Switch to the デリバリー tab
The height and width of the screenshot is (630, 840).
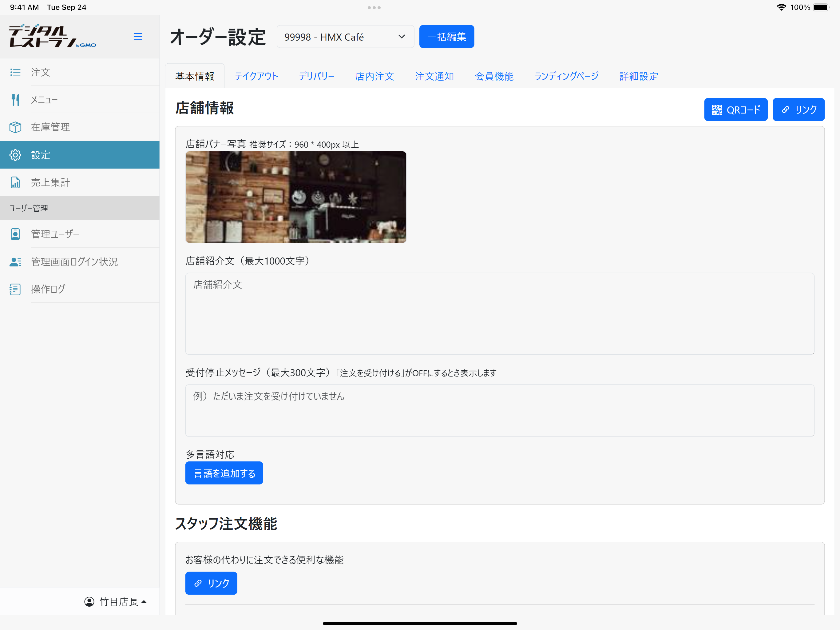(316, 76)
